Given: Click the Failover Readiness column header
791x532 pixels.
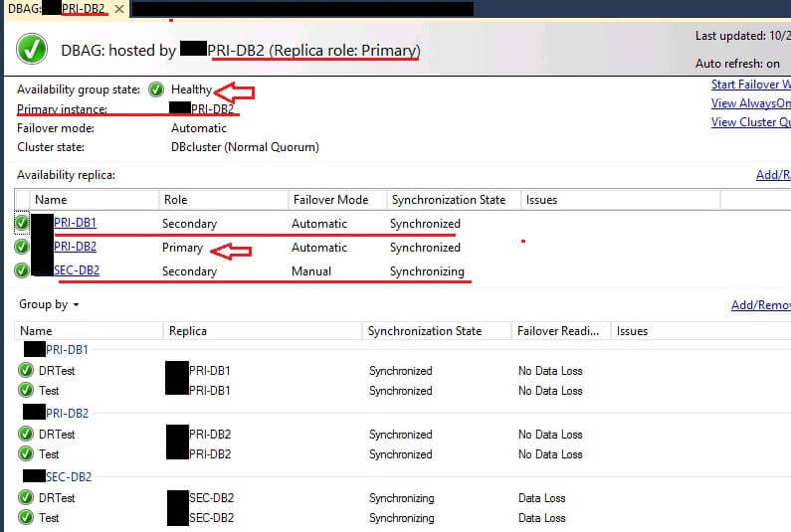Looking at the screenshot, I should (x=561, y=331).
